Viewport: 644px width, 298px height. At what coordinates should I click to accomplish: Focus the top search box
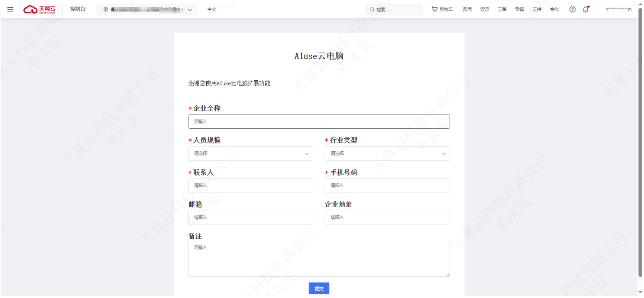click(x=394, y=10)
